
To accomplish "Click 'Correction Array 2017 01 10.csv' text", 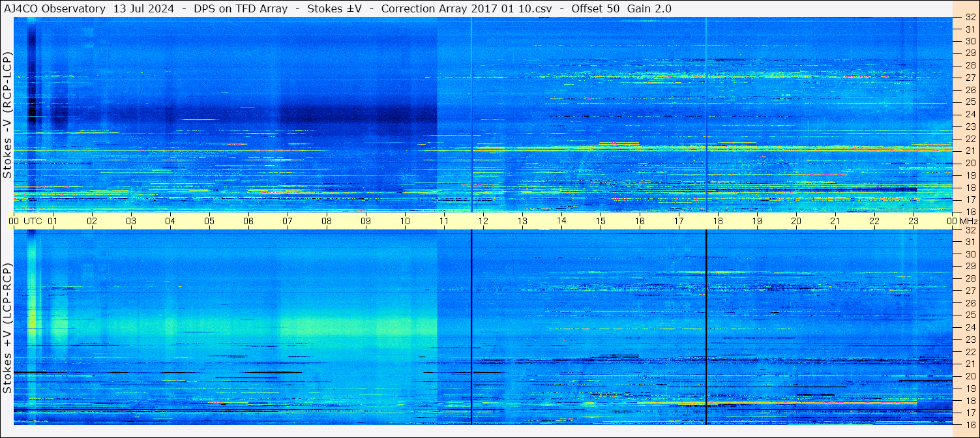I will pyautogui.click(x=466, y=8).
